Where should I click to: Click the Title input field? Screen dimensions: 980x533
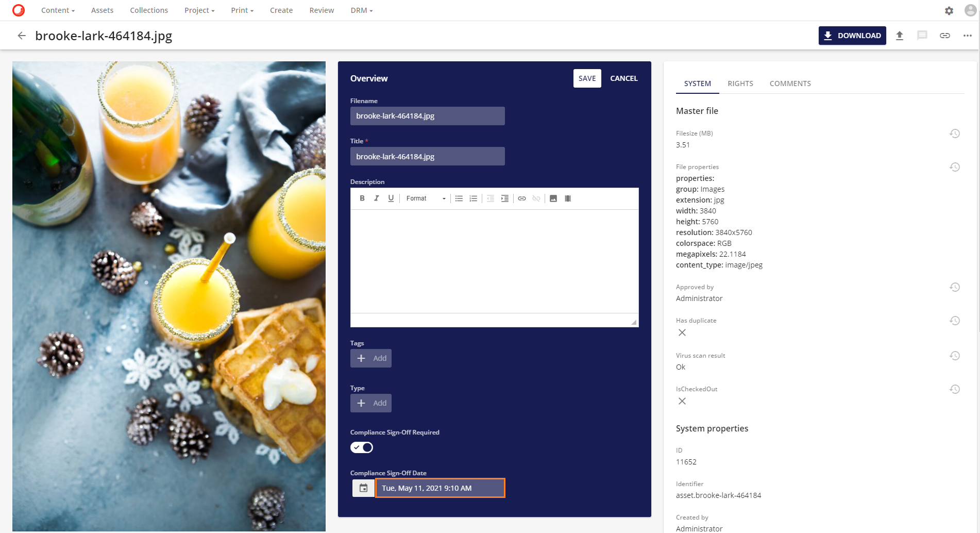428,156
